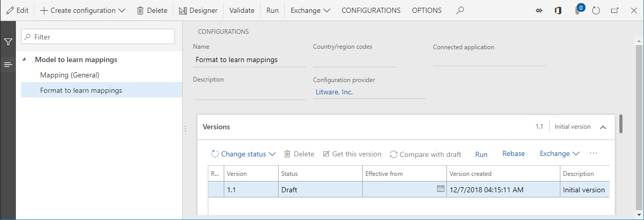Collapse the Versions section chevron
The height and width of the screenshot is (220, 644).
pos(603,127)
